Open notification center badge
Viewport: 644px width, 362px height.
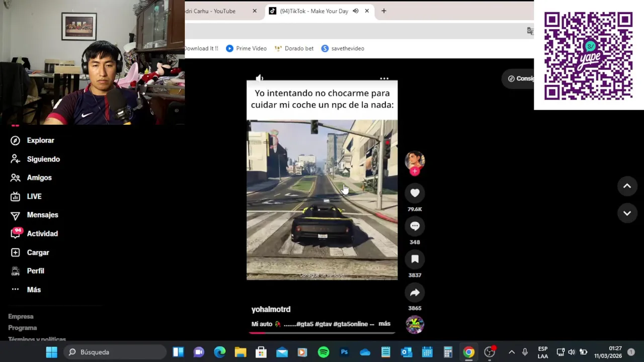pos(631,352)
